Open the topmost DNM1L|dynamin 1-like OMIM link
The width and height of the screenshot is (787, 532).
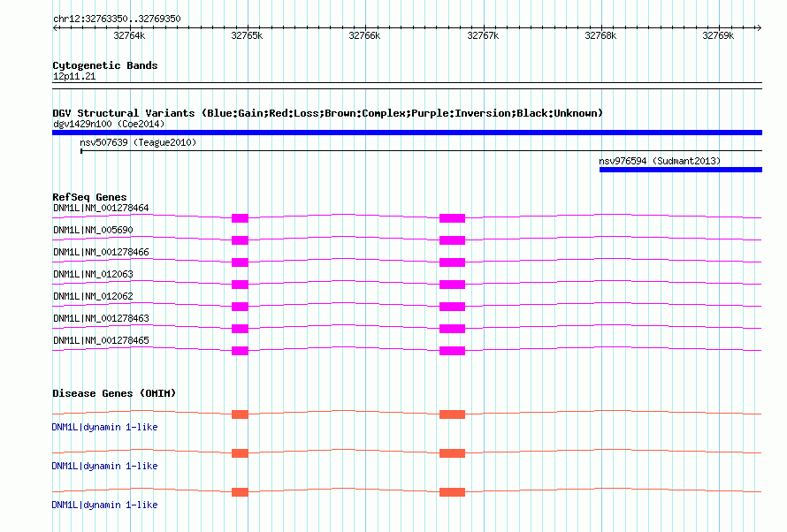(104, 427)
